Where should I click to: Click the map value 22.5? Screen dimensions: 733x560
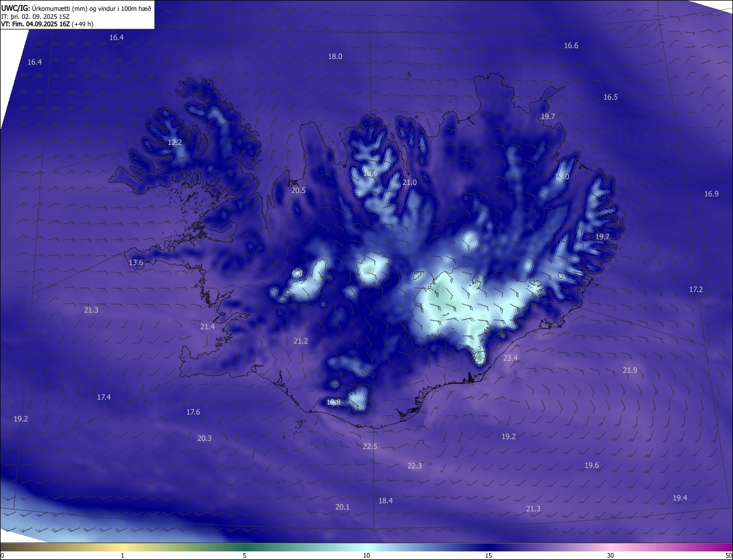(x=370, y=446)
